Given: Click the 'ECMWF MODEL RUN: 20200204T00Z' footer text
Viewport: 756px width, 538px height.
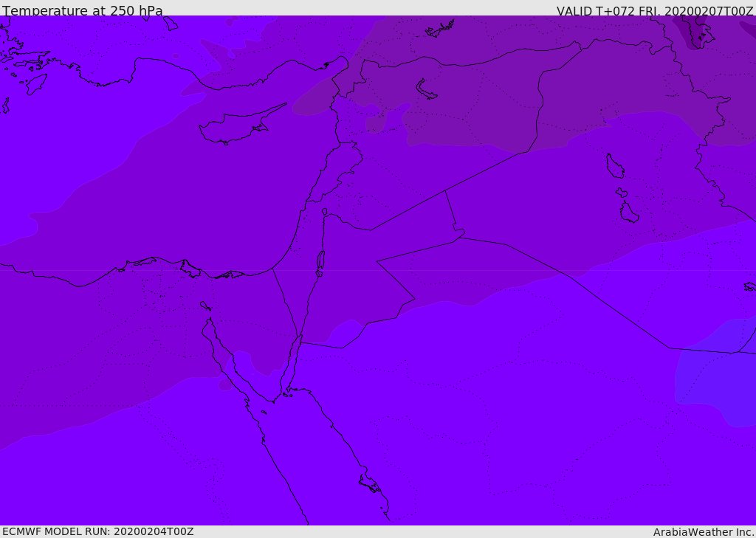Looking at the screenshot, I should pos(98,531).
